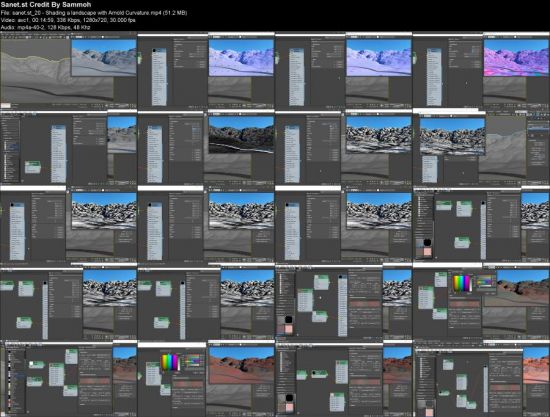Image resolution: width=550 pixels, height=417 pixels.
Task: Open the frame with the yellow-outlined grey terrain viewport
Action: click(x=68, y=70)
